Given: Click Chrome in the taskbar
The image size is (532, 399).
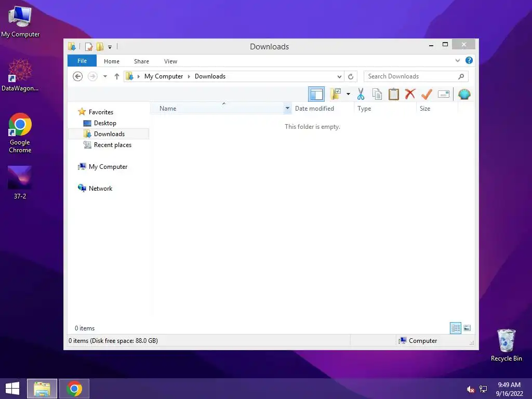Looking at the screenshot, I should [74, 389].
